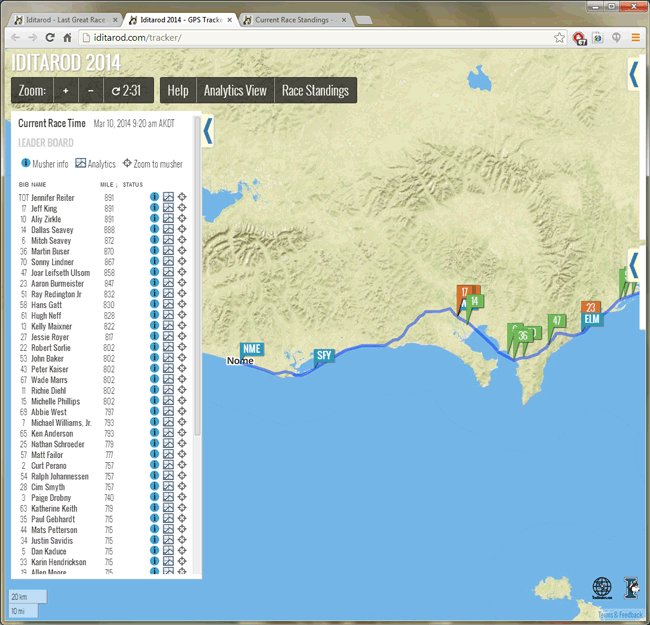Bookmark page with star icon
Image resolution: width=650 pixels, height=625 pixels.
pos(559,38)
